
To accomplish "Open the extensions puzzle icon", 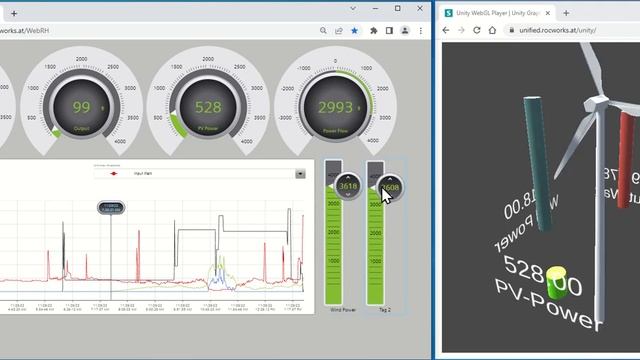I will click(x=373, y=31).
